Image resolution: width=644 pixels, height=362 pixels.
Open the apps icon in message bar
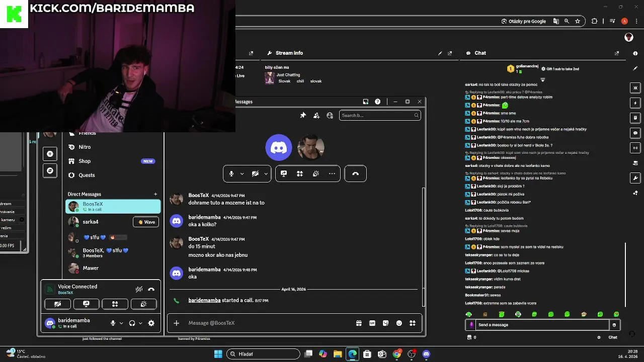413,323
